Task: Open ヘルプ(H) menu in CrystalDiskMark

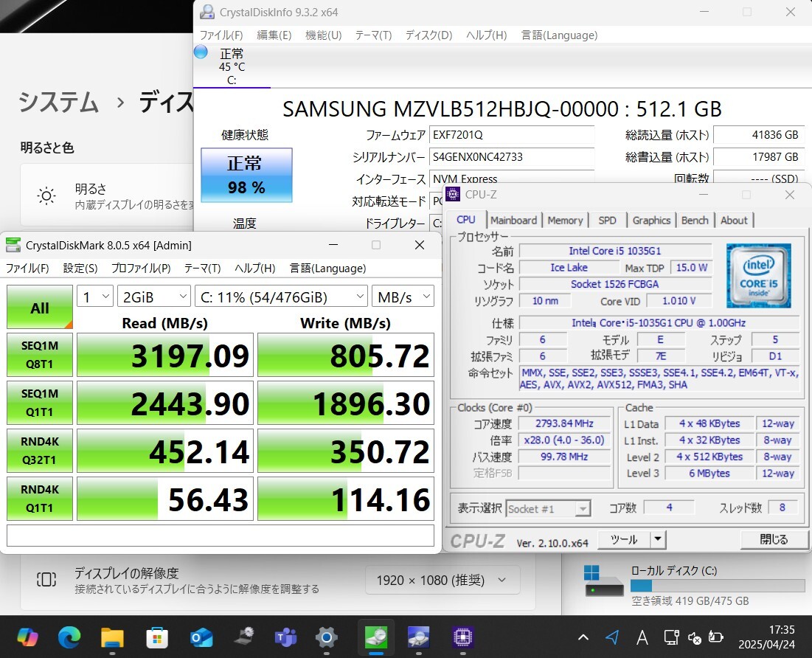Action: point(254,269)
